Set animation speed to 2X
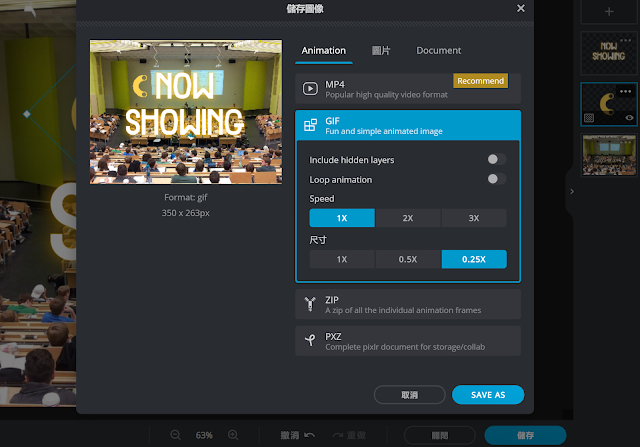640x447 pixels. tap(408, 218)
